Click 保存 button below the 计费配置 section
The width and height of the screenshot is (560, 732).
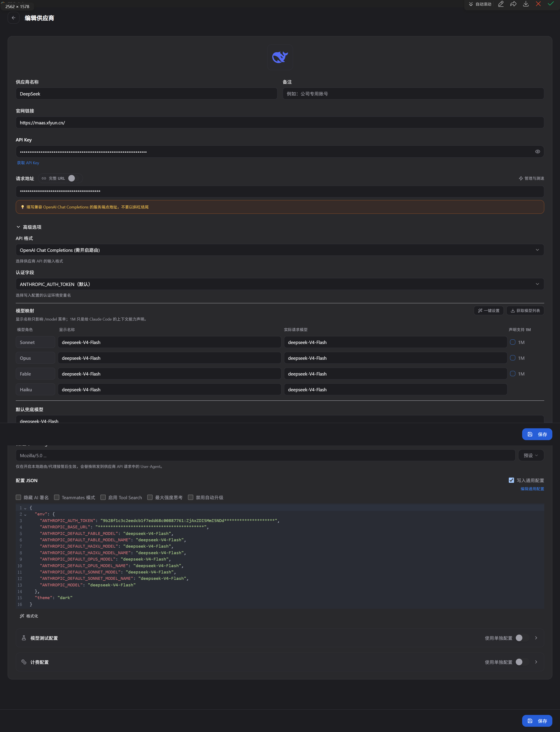click(537, 721)
